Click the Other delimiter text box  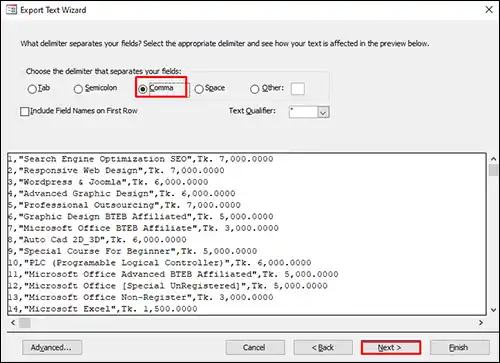point(297,89)
